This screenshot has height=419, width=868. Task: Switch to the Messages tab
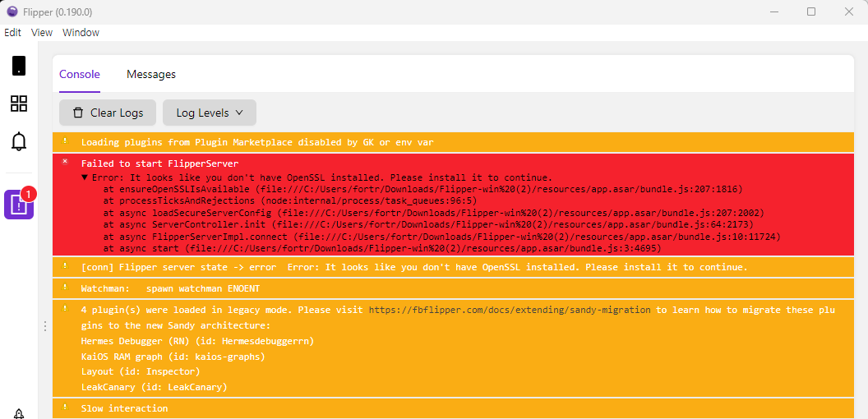tap(151, 74)
